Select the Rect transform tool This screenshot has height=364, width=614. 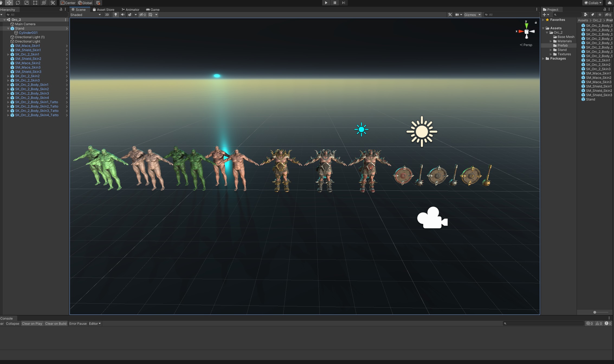click(x=35, y=3)
